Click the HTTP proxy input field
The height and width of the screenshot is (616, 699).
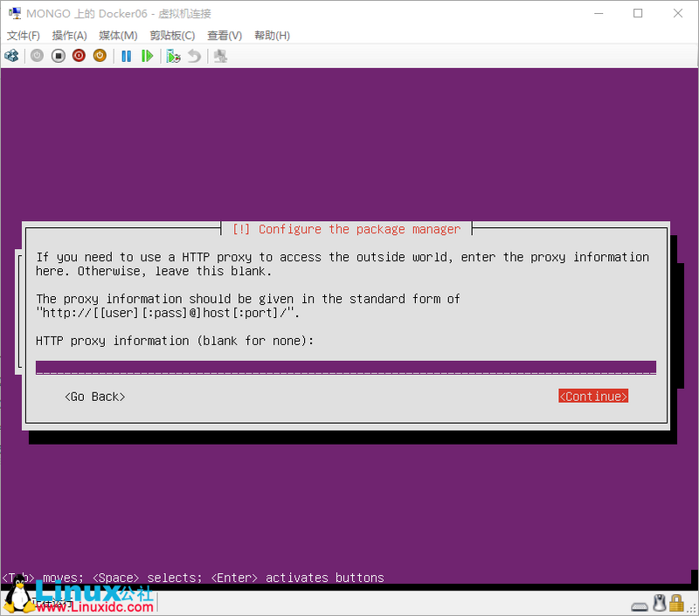point(345,367)
